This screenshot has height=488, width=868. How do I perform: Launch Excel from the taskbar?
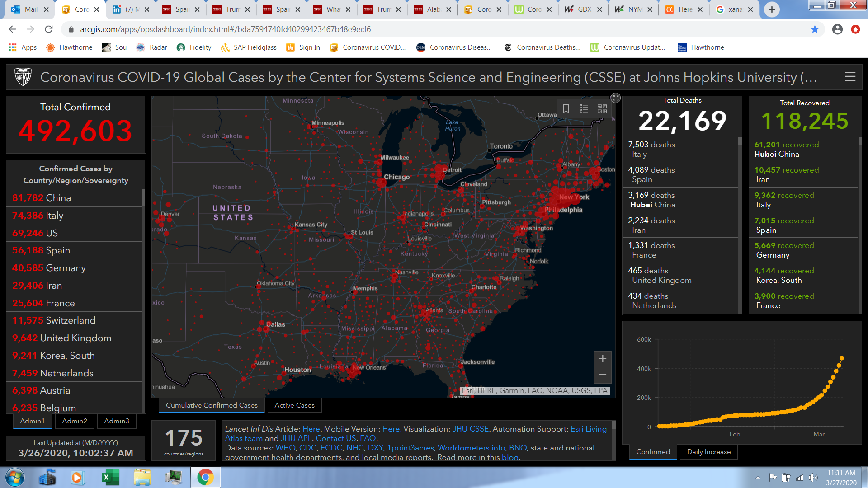[110, 477]
